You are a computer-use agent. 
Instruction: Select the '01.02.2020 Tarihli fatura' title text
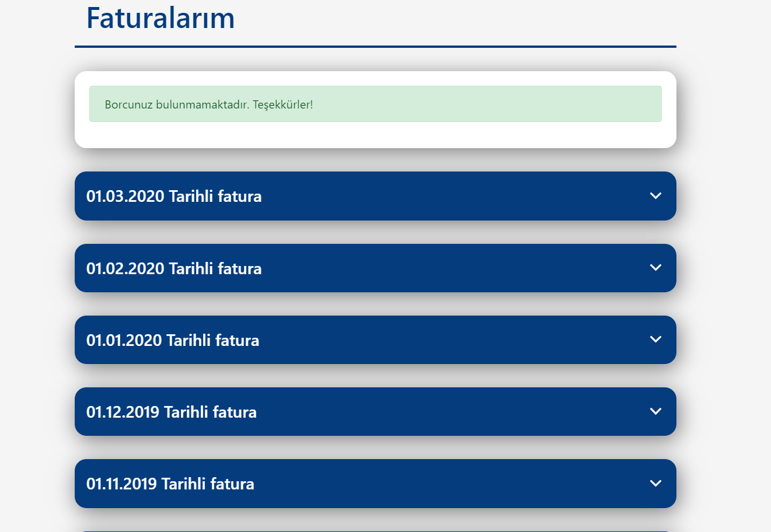(x=174, y=268)
